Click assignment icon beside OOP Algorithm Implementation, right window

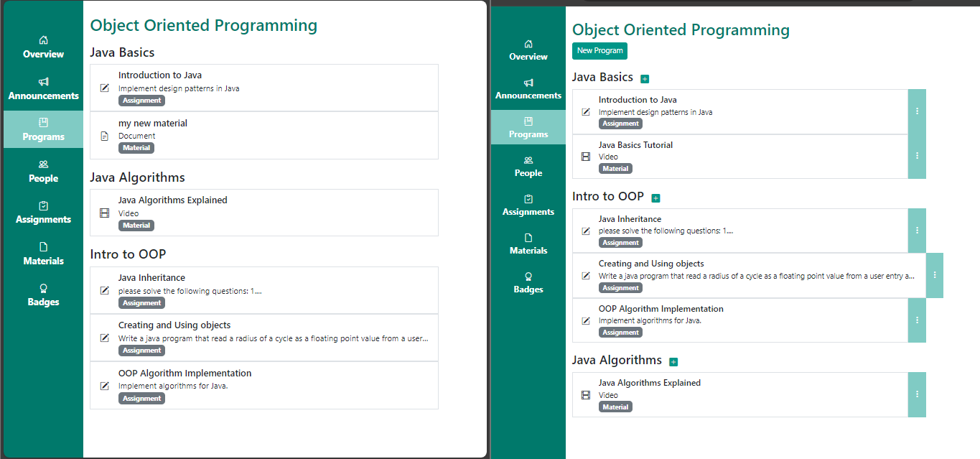[x=585, y=320]
